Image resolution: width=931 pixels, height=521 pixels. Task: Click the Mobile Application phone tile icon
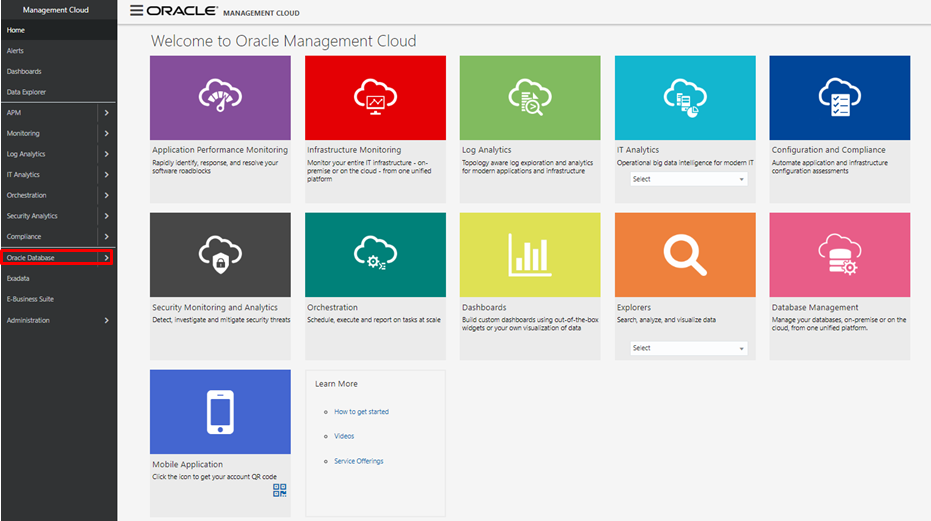pyautogui.click(x=220, y=411)
